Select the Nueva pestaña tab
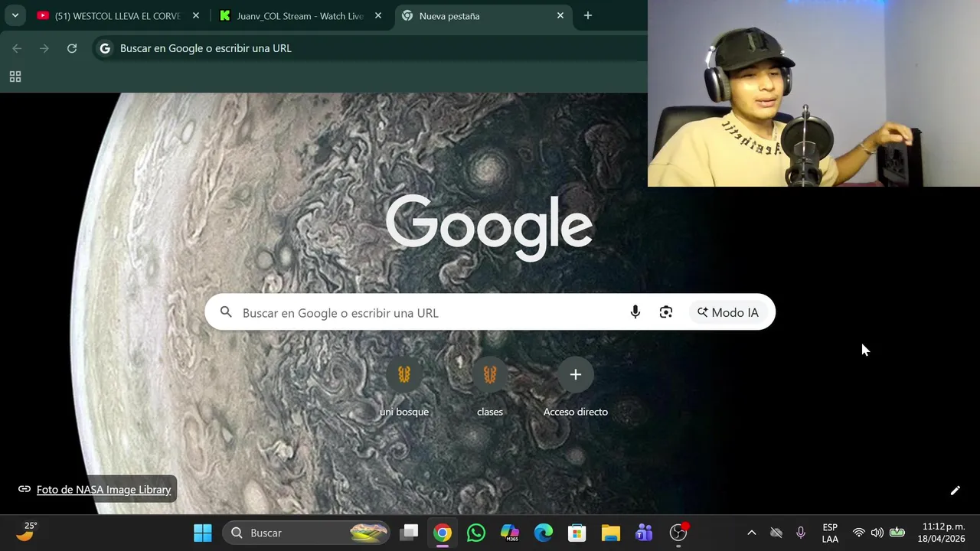Viewport: 980px width, 551px height. [483, 15]
